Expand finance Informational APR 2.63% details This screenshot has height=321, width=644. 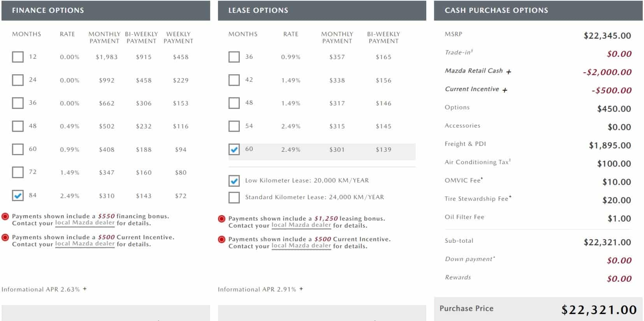click(85, 289)
